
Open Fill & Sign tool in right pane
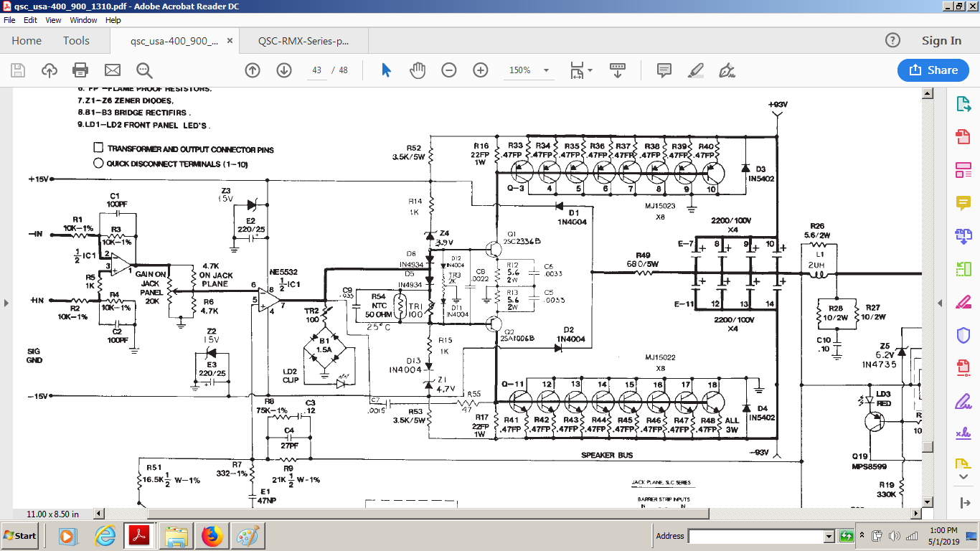click(963, 401)
